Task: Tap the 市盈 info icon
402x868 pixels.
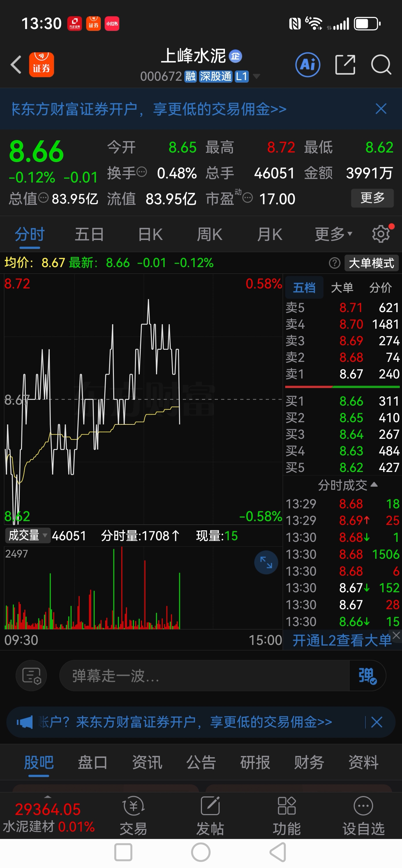Action: point(248,198)
